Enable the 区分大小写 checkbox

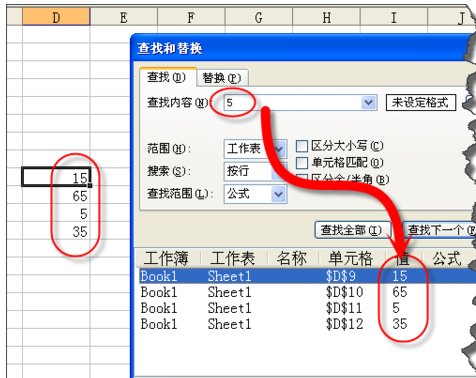302,146
